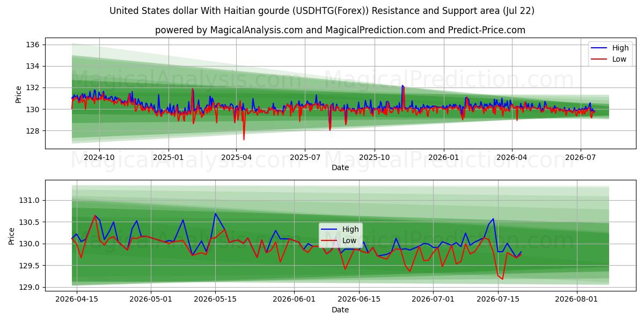The width and height of the screenshot is (644, 322).
Task: Click the 2026-04 tick label
Action: click(511, 157)
